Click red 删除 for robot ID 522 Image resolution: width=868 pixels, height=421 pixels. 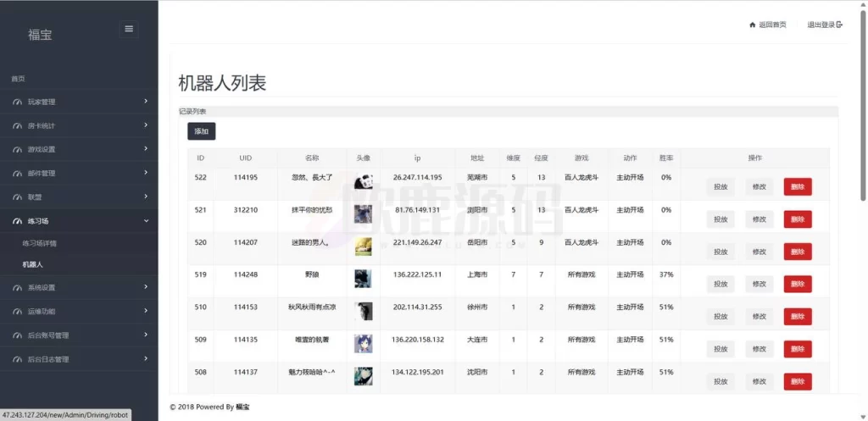(798, 187)
